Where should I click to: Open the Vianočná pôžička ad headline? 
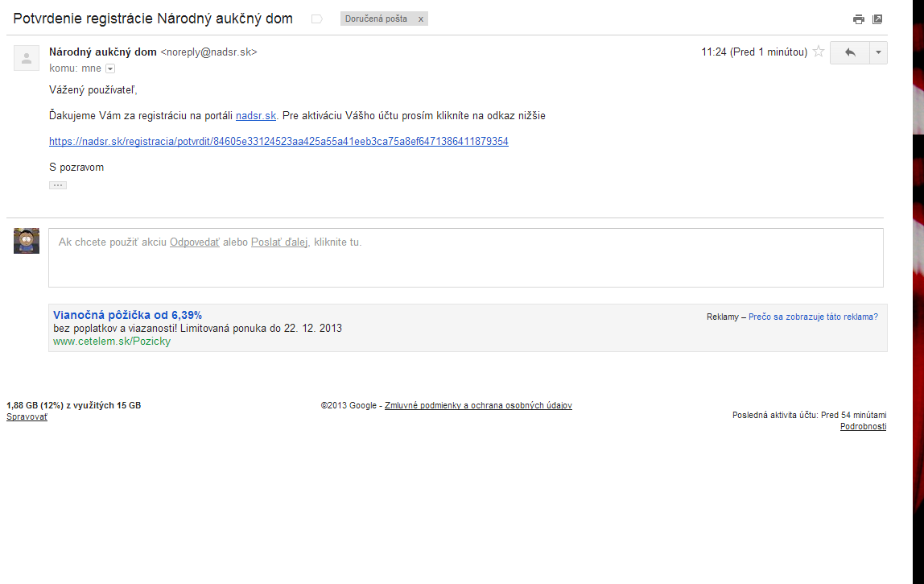pos(127,315)
